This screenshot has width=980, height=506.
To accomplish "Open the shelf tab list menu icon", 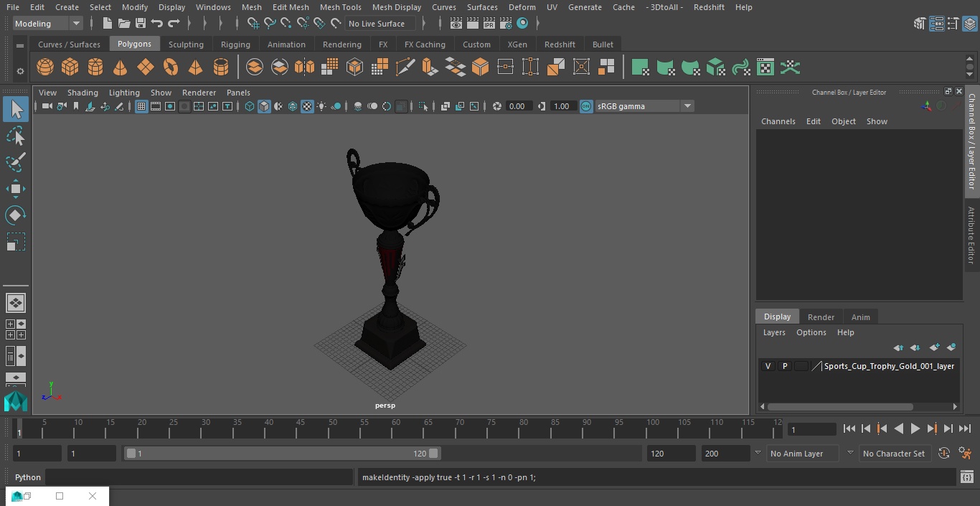I will pos(20,44).
